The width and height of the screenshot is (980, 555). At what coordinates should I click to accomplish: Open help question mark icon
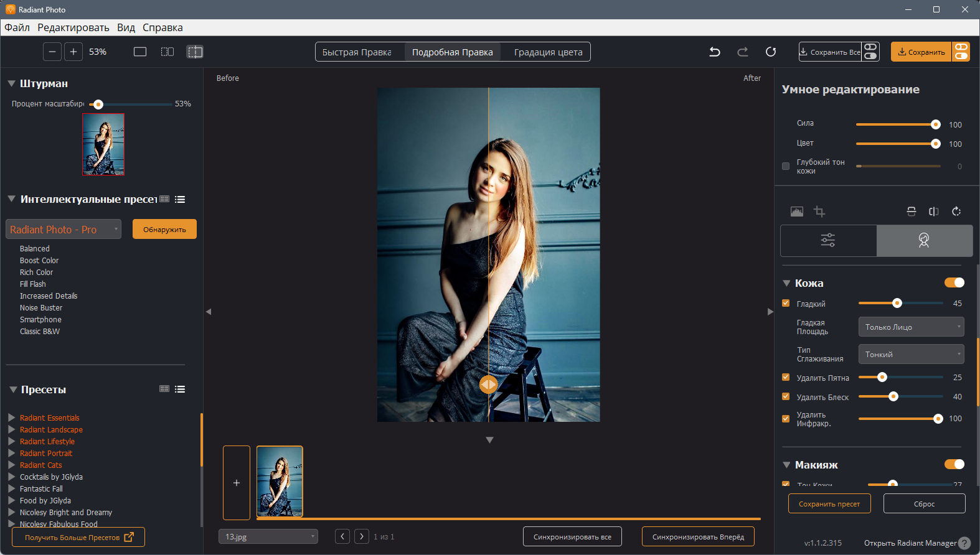tap(964, 543)
